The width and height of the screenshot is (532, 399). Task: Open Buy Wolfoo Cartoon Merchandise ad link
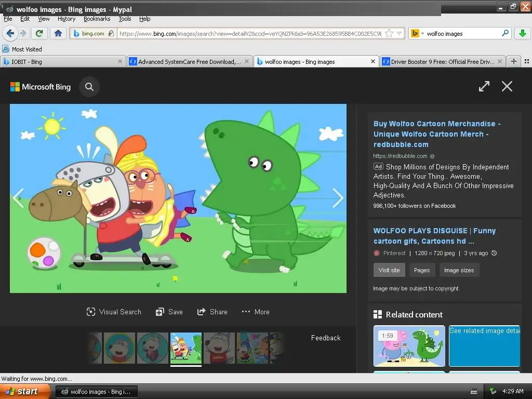(437, 134)
